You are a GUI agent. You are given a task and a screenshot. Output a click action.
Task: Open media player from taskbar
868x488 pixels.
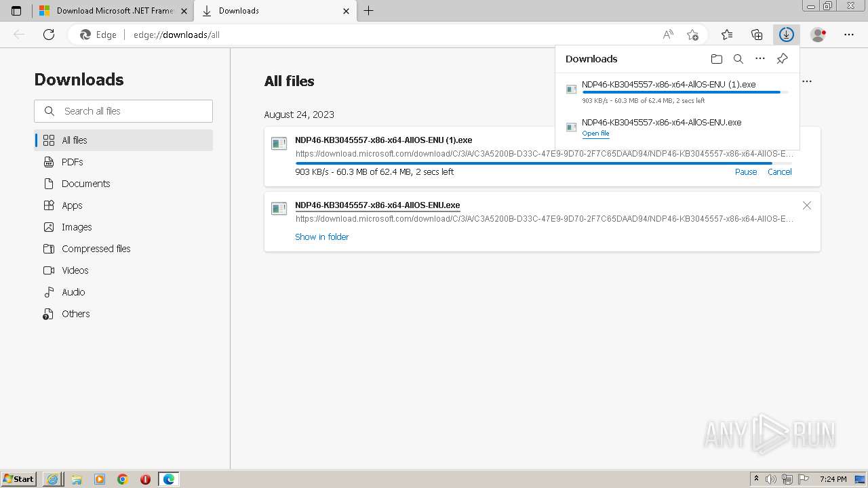(x=100, y=479)
